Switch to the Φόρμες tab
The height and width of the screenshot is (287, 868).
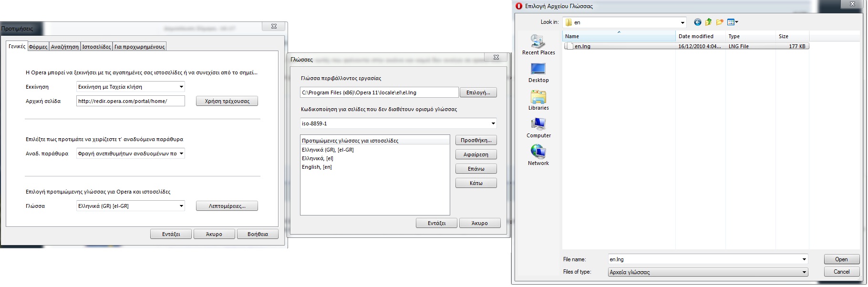pyautogui.click(x=38, y=47)
